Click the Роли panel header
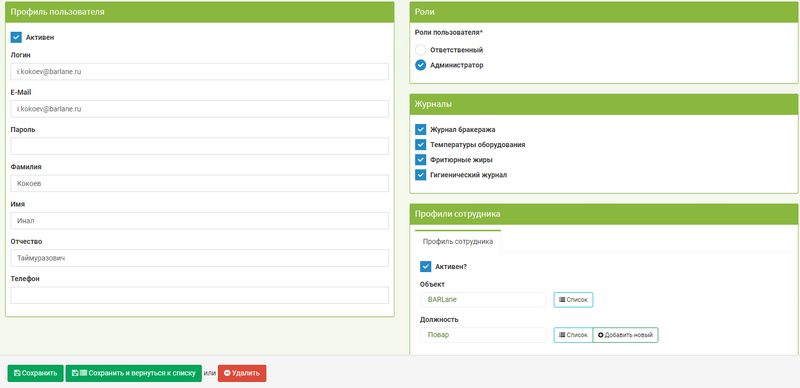Screen dimensions: 800x388 click(604, 12)
